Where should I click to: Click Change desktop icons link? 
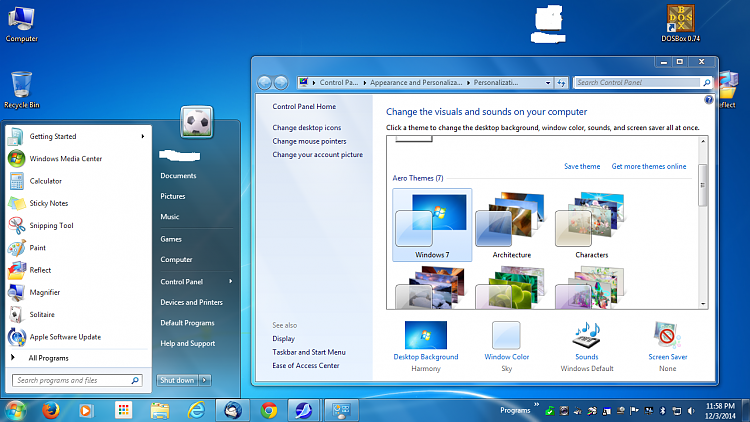click(307, 128)
